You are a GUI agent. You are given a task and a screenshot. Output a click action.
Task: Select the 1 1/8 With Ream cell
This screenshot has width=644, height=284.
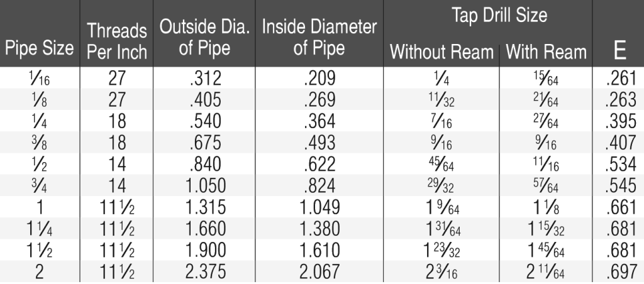coord(546,208)
